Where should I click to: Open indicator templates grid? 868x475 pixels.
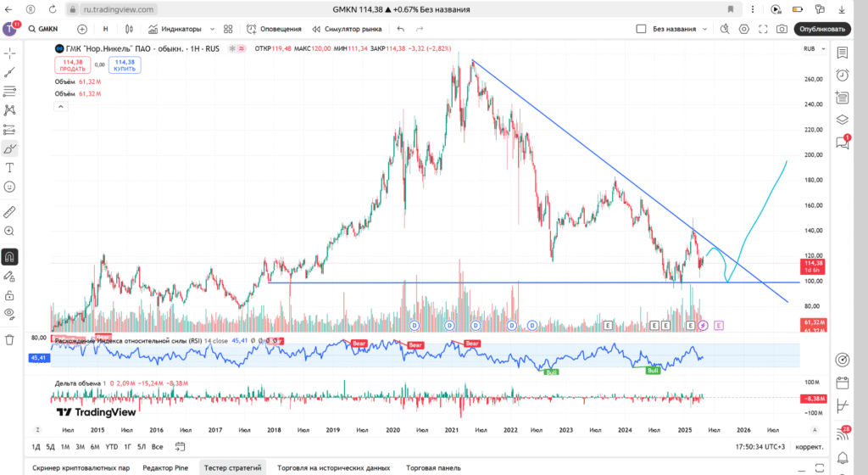coord(228,29)
